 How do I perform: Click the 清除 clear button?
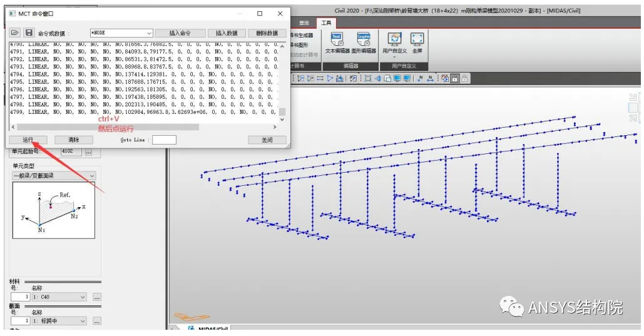(x=73, y=140)
